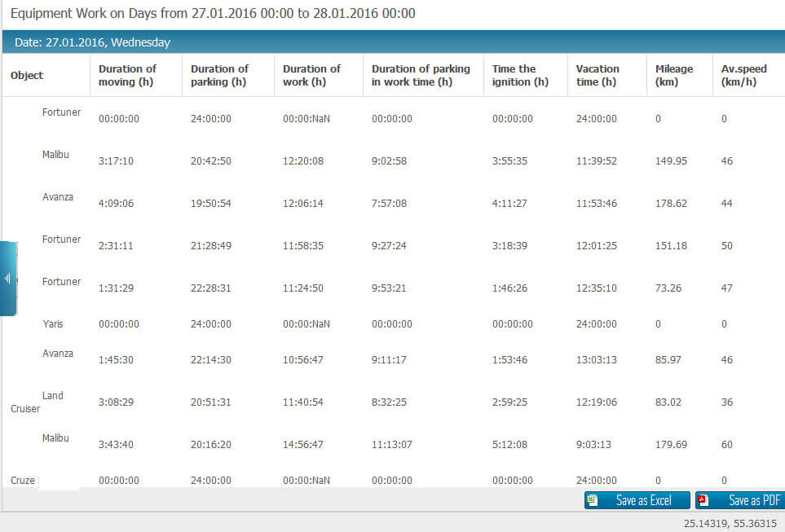Click ignition time 5:12:08
The height and width of the screenshot is (532, 785).
[509, 444]
